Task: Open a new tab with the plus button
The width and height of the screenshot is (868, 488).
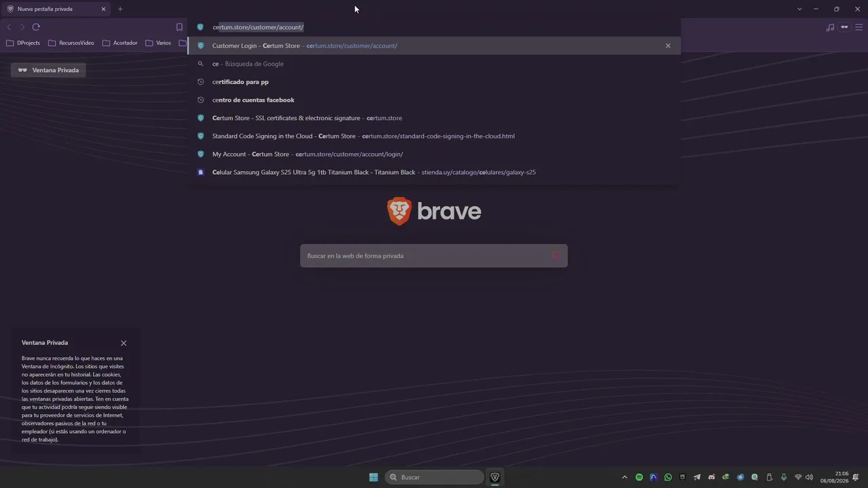Action: coord(120,9)
